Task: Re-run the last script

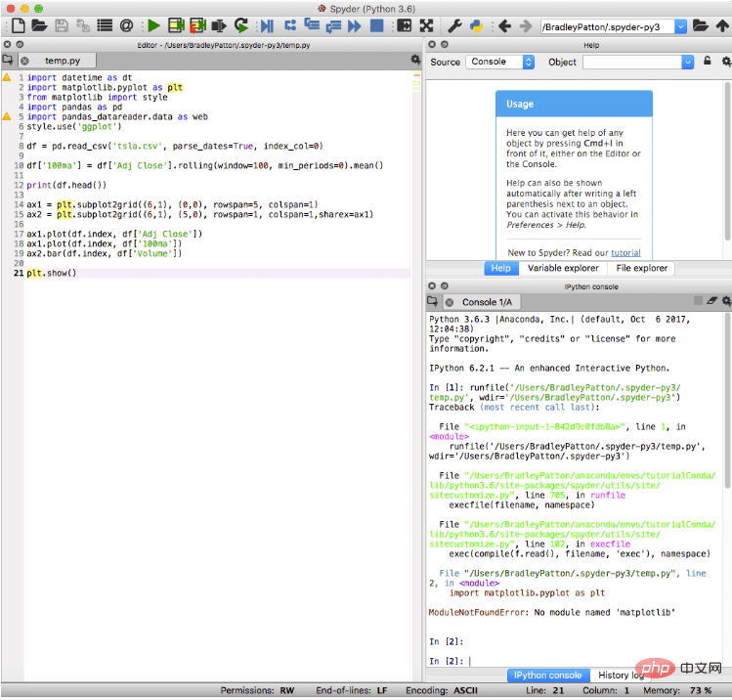Action: (x=240, y=25)
